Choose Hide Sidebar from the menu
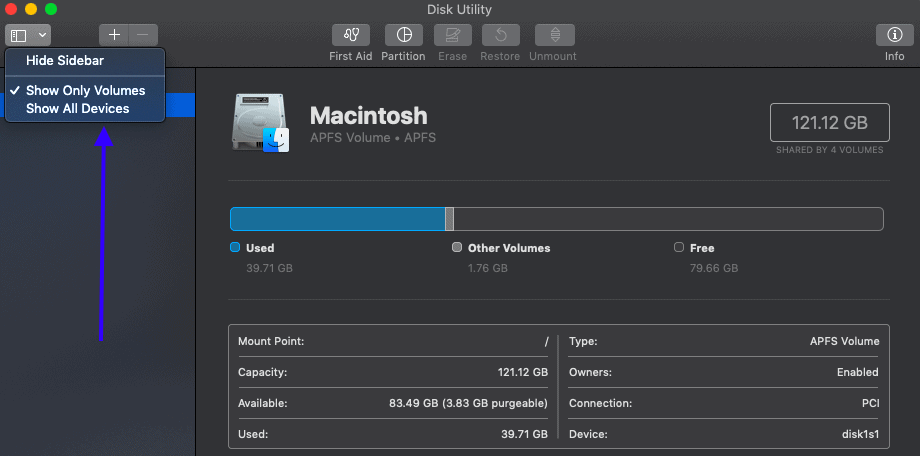920x456 pixels. [x=85, y=60]
